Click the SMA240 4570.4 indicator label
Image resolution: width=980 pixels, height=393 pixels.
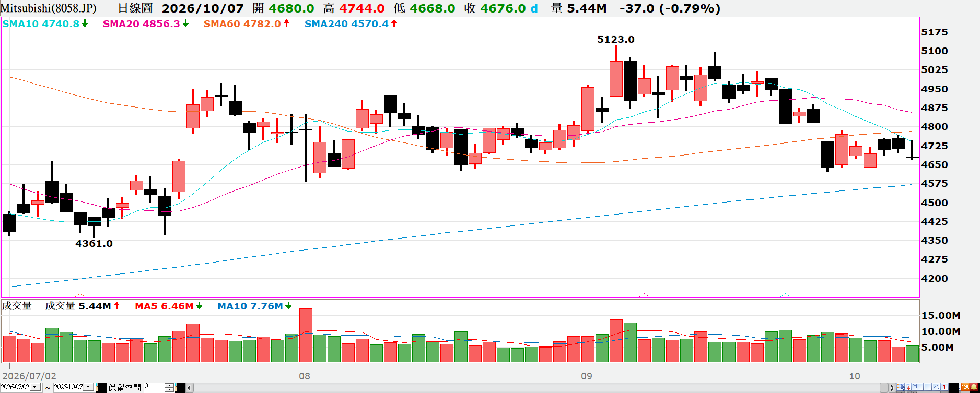tap(346, 24)
